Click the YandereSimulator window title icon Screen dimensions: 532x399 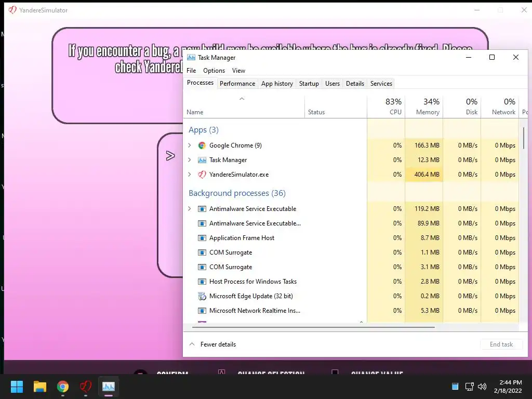(x=12, y=10)
